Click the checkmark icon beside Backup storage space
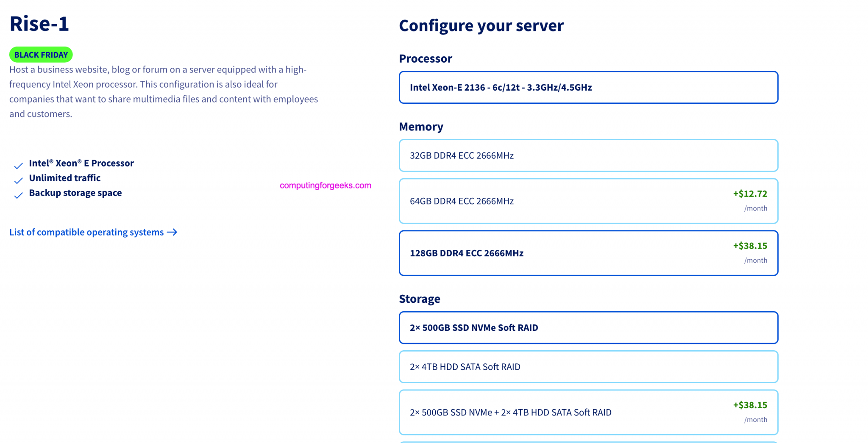This screenshot has width=868, height=443. click(x=18, y=195)
